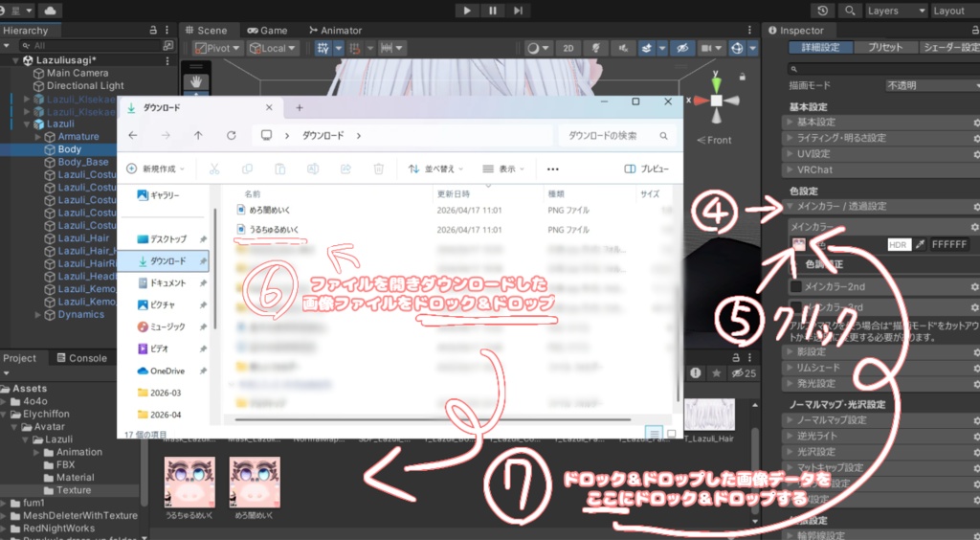The width and height of the screenshot is (980, 540).
Task: Click the Hierarchy lock icon
Action: point(153,30)
